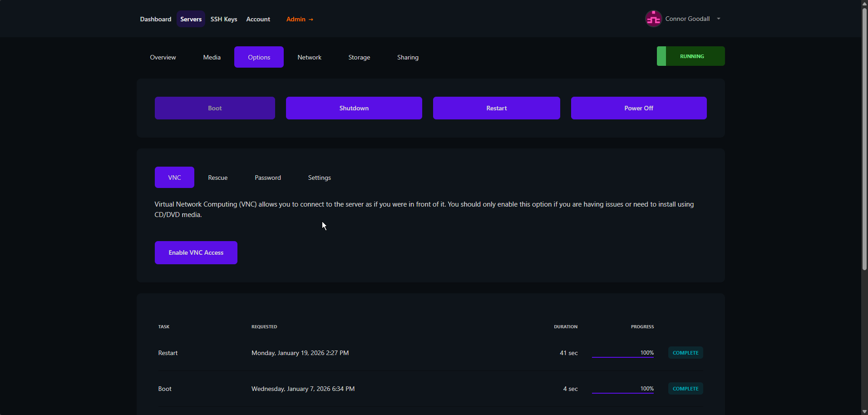Open the Storage tab
Image resolution: width=868 pixels, height=415 pixels.
[359, 57]
